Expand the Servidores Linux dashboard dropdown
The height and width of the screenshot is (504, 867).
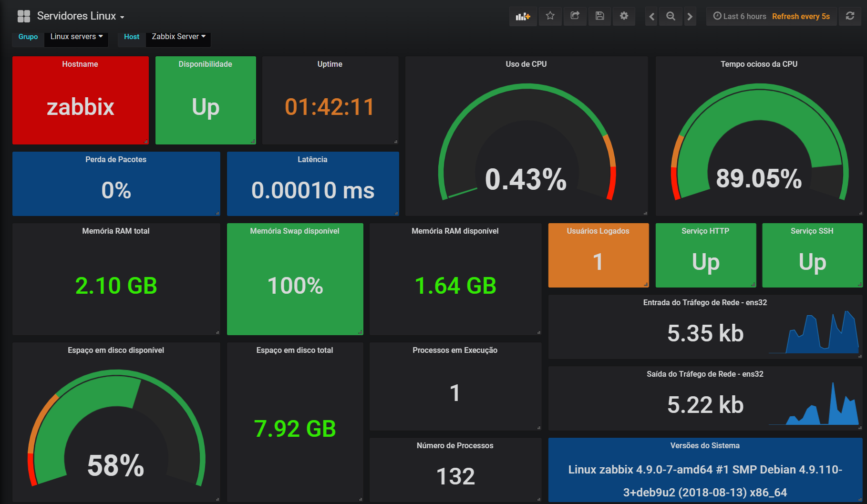(81, 16)
